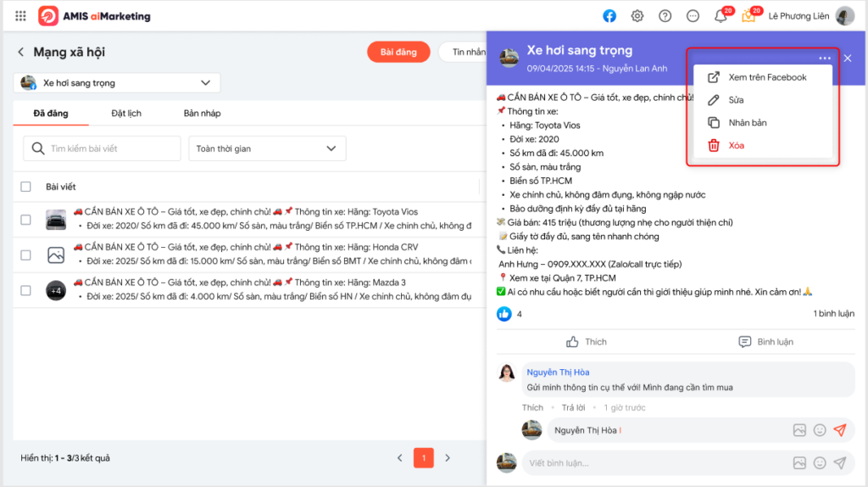This screenshot has width=868, height=487.
Task: Click the AMIS aiMarketing logo
Action: [94, 16]
